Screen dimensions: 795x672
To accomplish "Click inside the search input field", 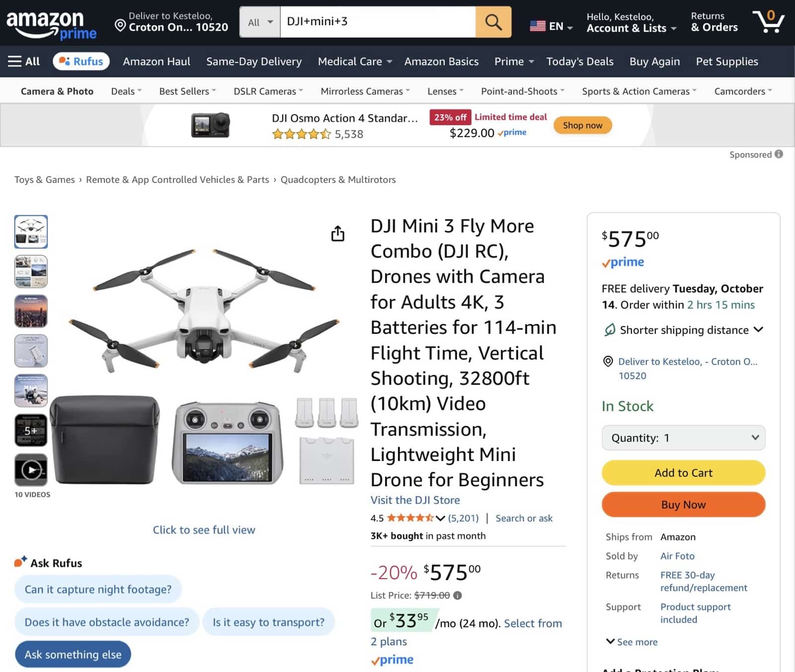I will coord(378,22).
